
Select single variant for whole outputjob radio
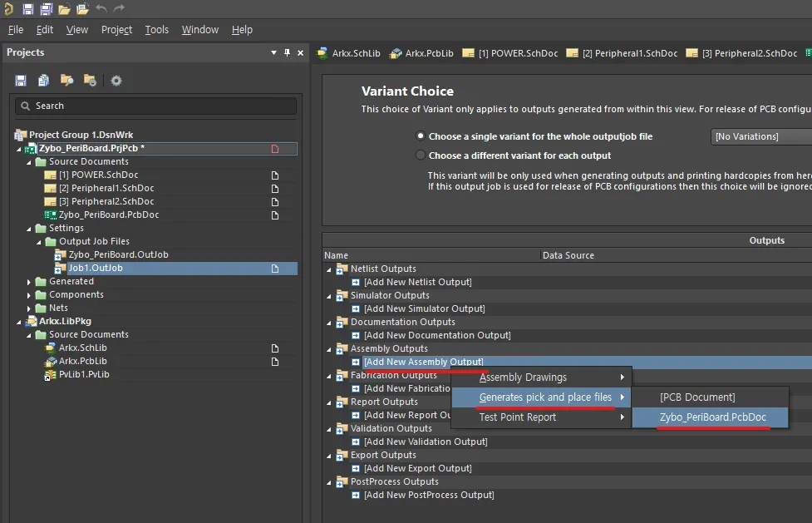[420, 136]
